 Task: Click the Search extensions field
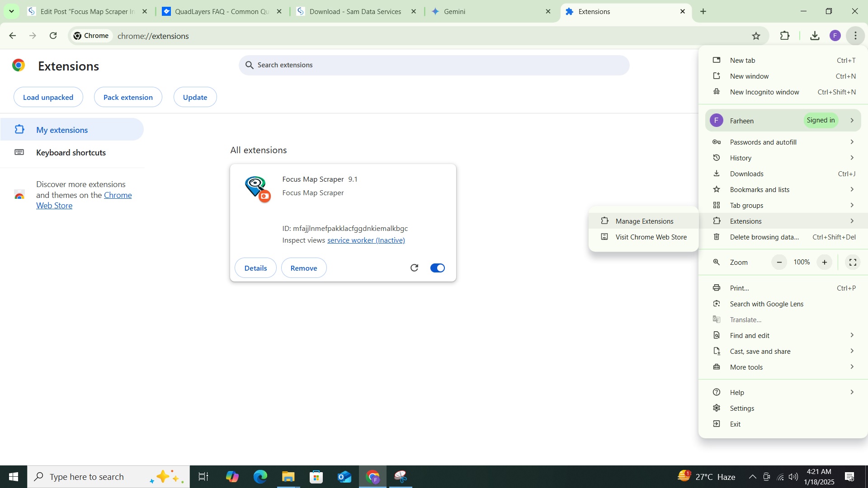tap(434, 65)
